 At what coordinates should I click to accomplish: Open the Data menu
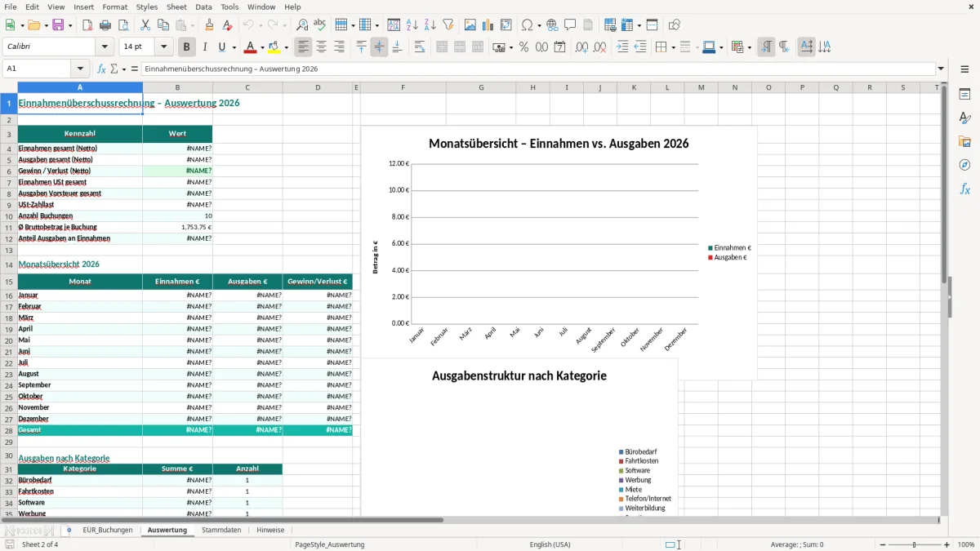pos(203,7)
